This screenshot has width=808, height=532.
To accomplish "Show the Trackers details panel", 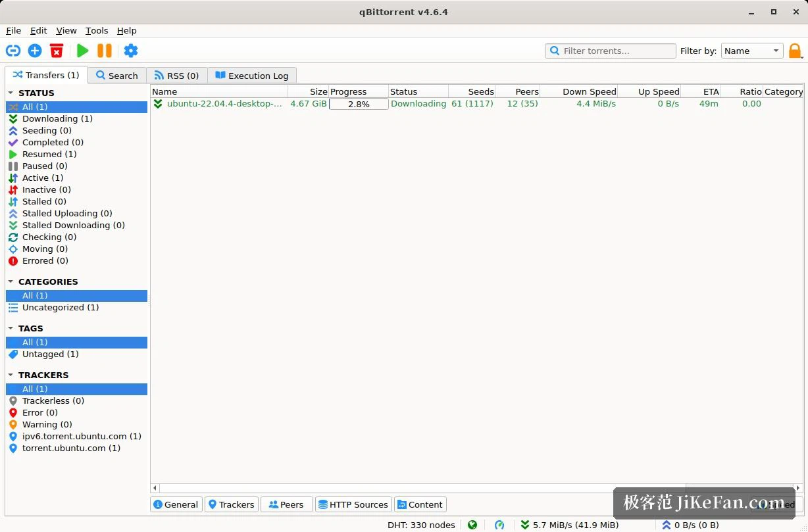I will 231,504.
